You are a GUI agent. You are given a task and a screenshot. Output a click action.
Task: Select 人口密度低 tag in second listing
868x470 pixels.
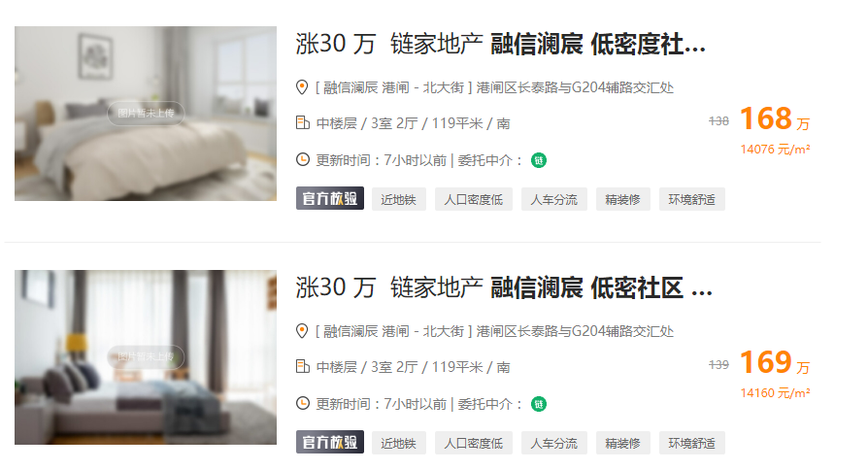(473, 443)
